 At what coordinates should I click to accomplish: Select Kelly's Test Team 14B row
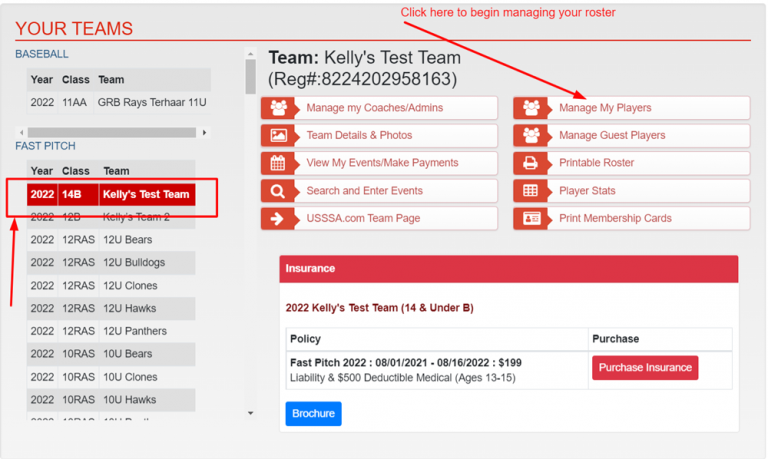pos(110,195)
